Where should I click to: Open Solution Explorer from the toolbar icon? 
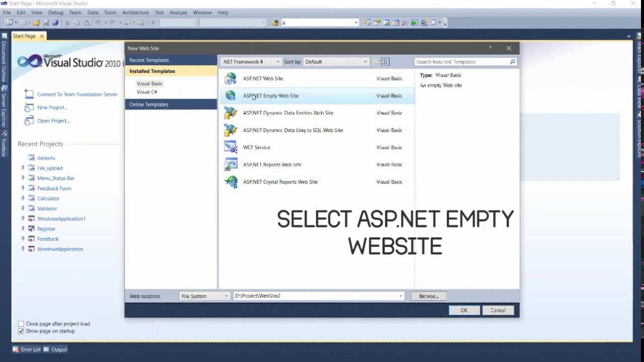pos(367,23)
